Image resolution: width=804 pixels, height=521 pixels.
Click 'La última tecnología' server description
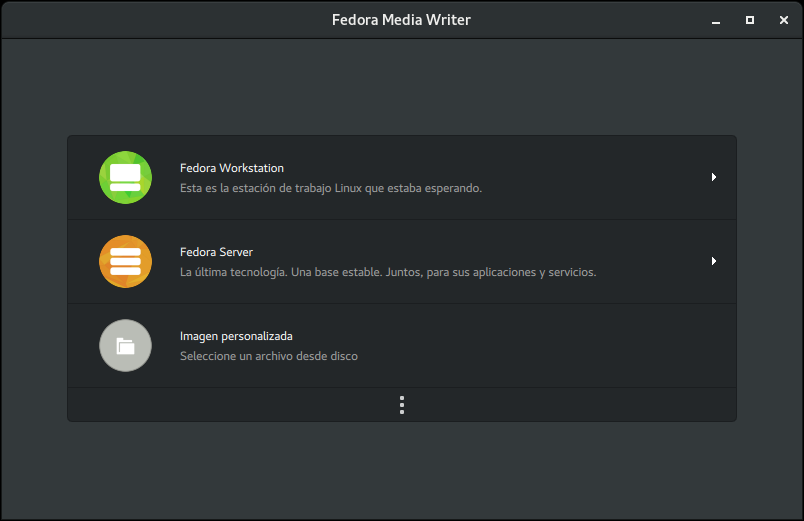pos(388,272)
